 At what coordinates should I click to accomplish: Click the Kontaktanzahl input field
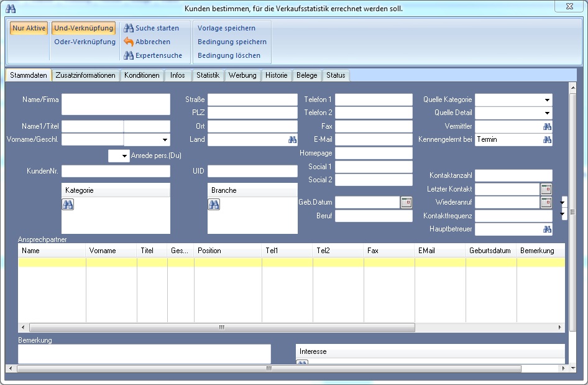coord(514,175)
